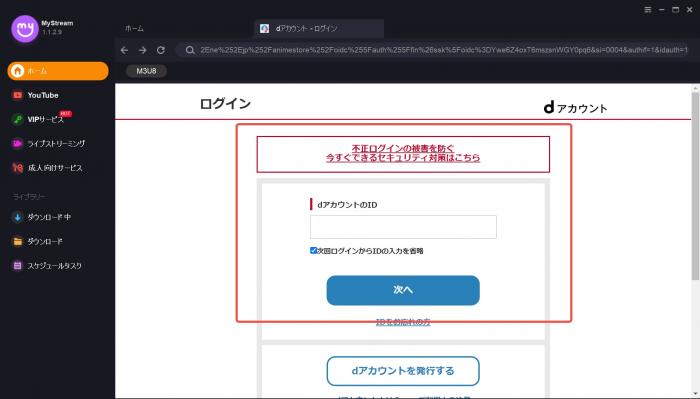Image resolution: width=700 pixels, height=399 pixels.
Task: Open VIPサービス in the sidebar
Action: coord(46,120)
